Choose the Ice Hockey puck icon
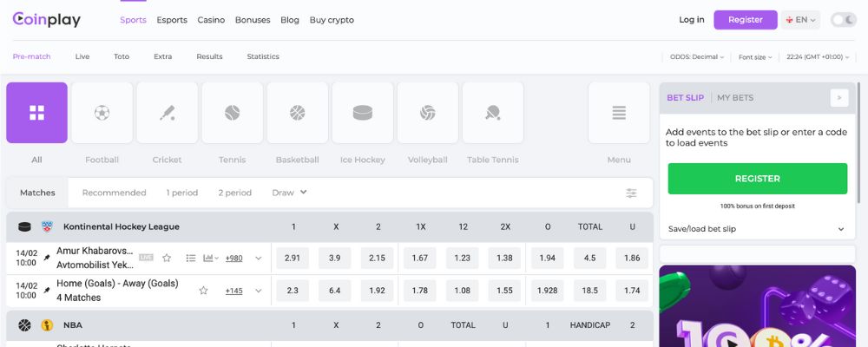Image resolution: width=868 pixels, height=347 pixels. pos(363,113)
